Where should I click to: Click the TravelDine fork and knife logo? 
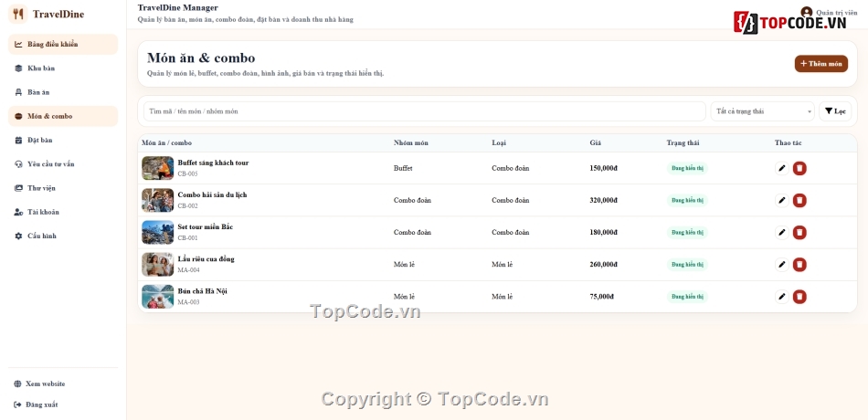17,14
